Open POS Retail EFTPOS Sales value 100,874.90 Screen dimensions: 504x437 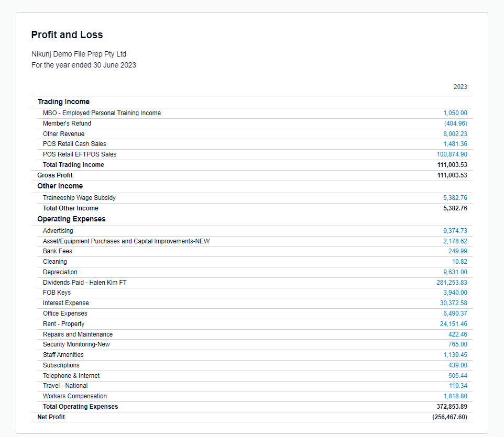tap(452, 154)
